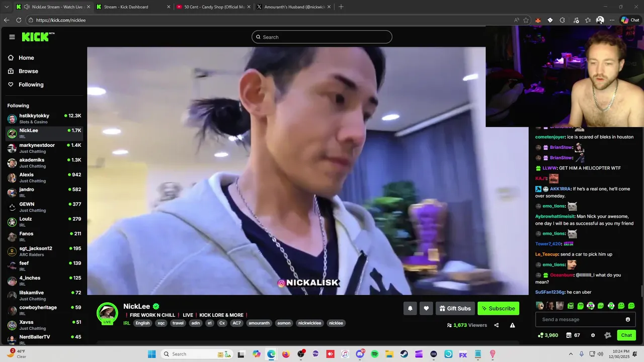The height and width of the screenshot is (362, 644).
Task: Click the chat identity badge star icon
Action: (x=607, y=335)
